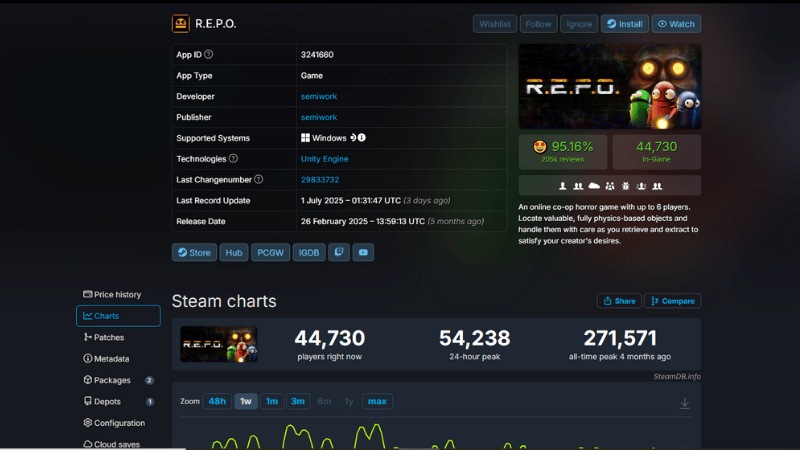Click the Compare button
The height and width of the screenshot is (450, 800).
672,301
